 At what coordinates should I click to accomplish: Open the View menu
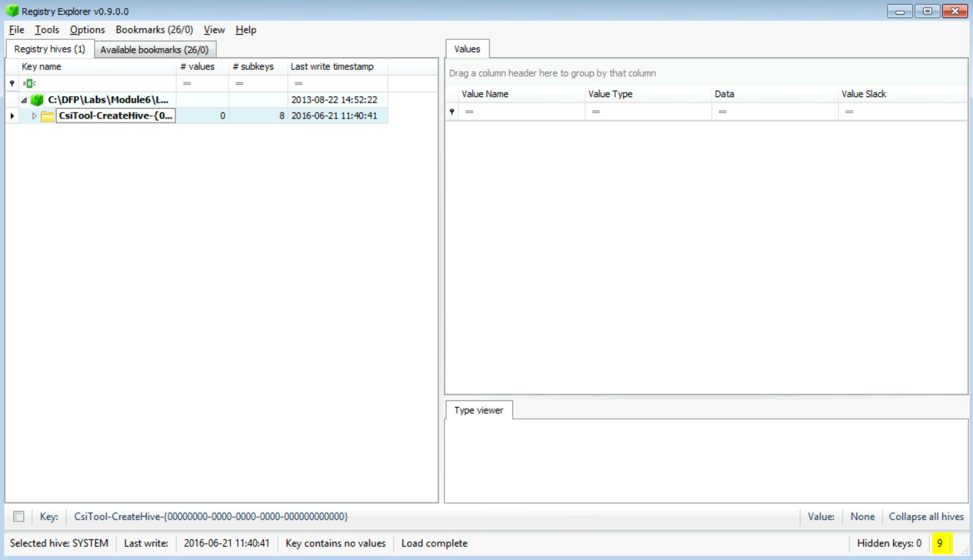click(x=214, y=30)
